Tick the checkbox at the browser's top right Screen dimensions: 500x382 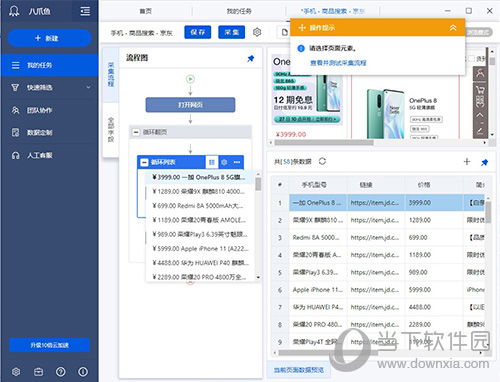click(471, 59)
